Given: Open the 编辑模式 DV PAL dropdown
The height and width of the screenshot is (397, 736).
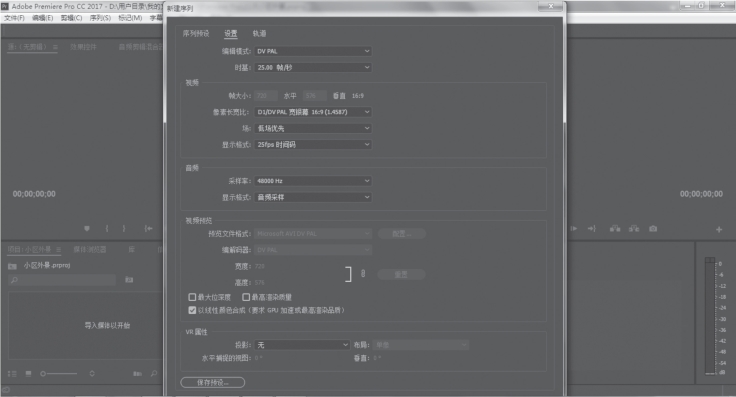Looking at the screenshot, I should click(313, 51).
